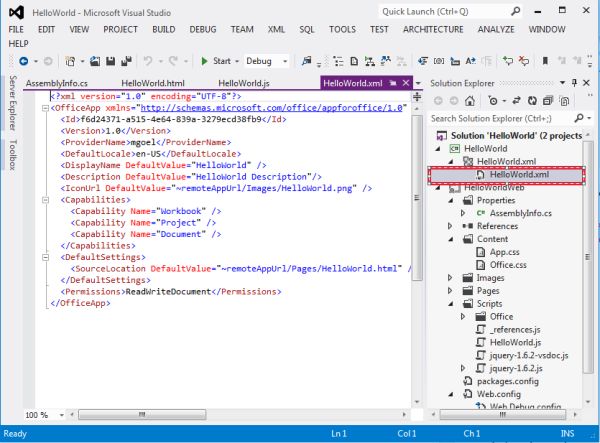Select the App.css file in Solution Explorer

click(x=504, y=252)
